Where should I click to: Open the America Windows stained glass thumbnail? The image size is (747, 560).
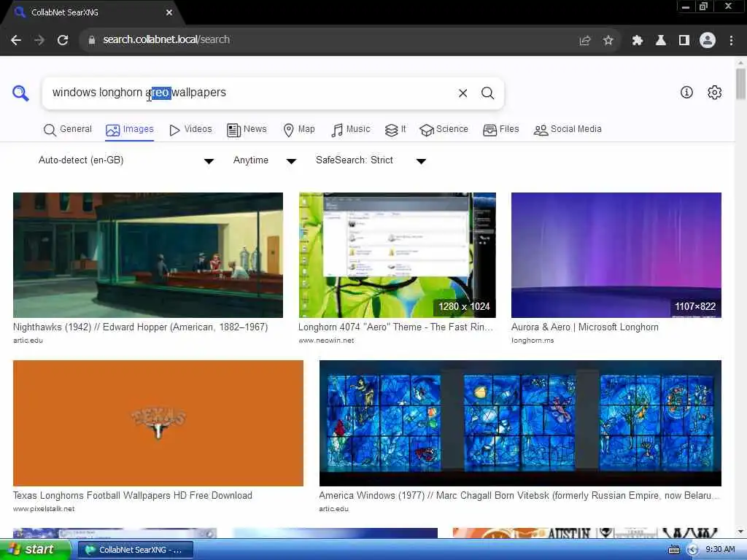coord(520,423)
